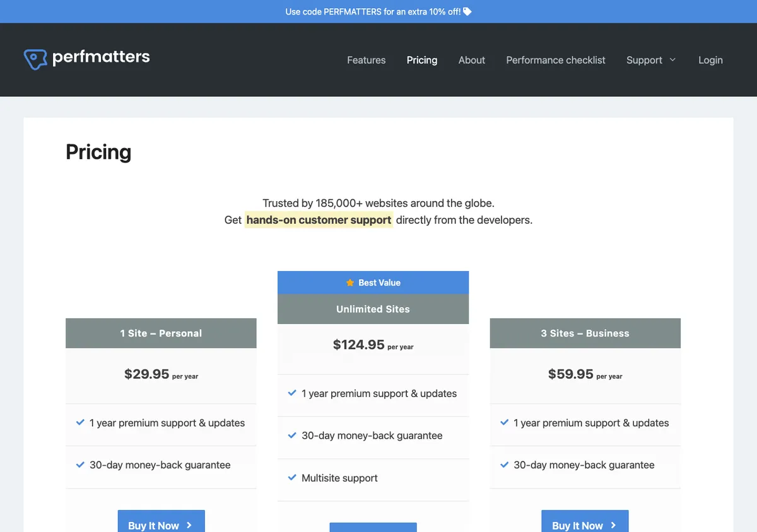Screen dimensions: 757x532
Task: Click the 'Unlimited Sites' plan header
Action: (x=373, y=309)
